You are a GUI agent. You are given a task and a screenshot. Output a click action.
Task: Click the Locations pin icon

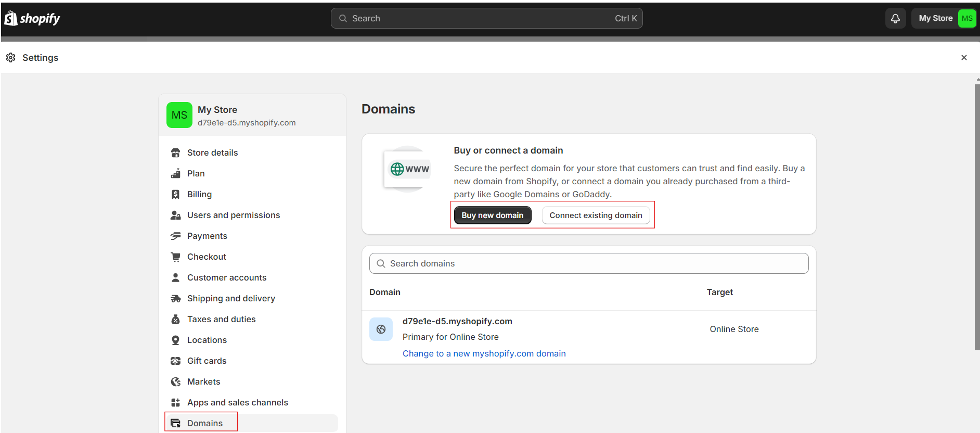[x=176, y=340]
